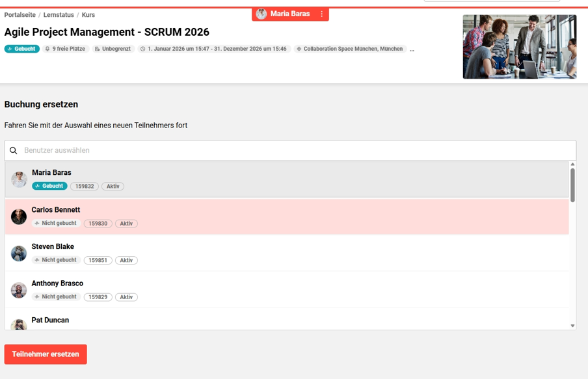Click Maria Baras avatar in red banner
Viewport: 588px width, 379px height.
pos(261,14)
